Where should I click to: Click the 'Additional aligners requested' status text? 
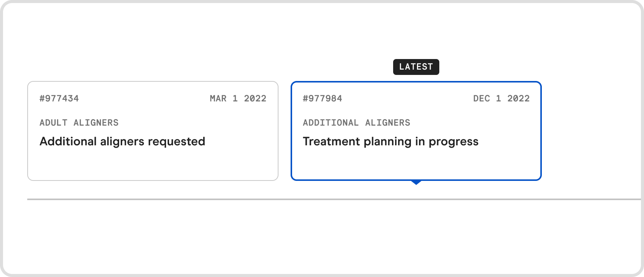tap(122, 142)
